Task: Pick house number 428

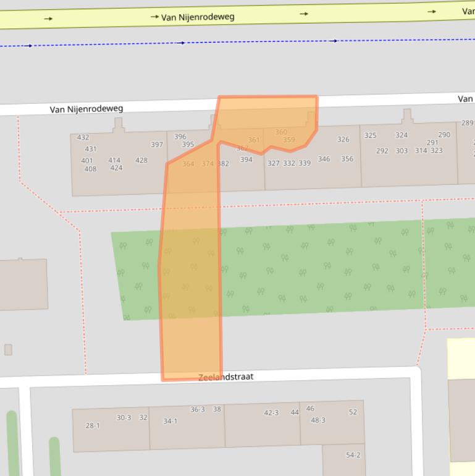Action: tap(141, 160)
